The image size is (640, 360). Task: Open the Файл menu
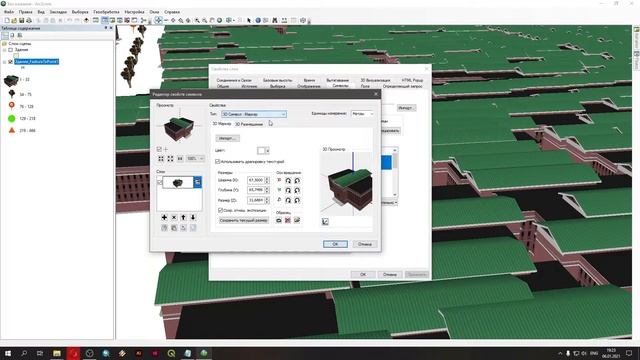9,12
